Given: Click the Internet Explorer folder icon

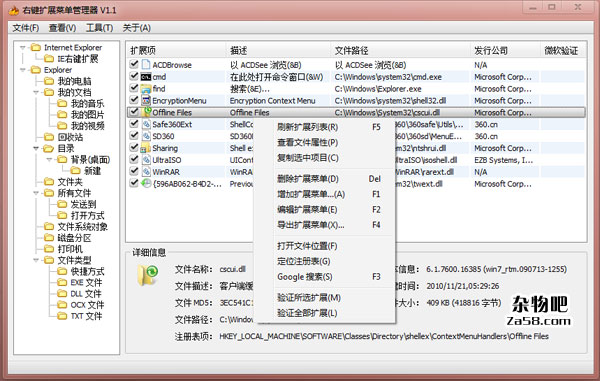Looking at the screenshot, I should [x=36, y=47].
